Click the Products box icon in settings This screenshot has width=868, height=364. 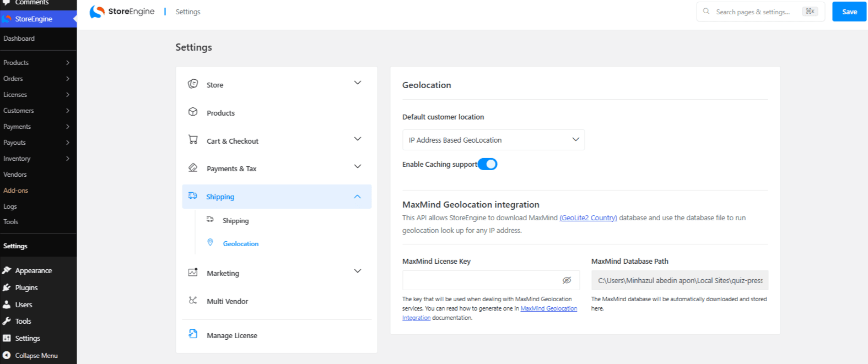193,112
